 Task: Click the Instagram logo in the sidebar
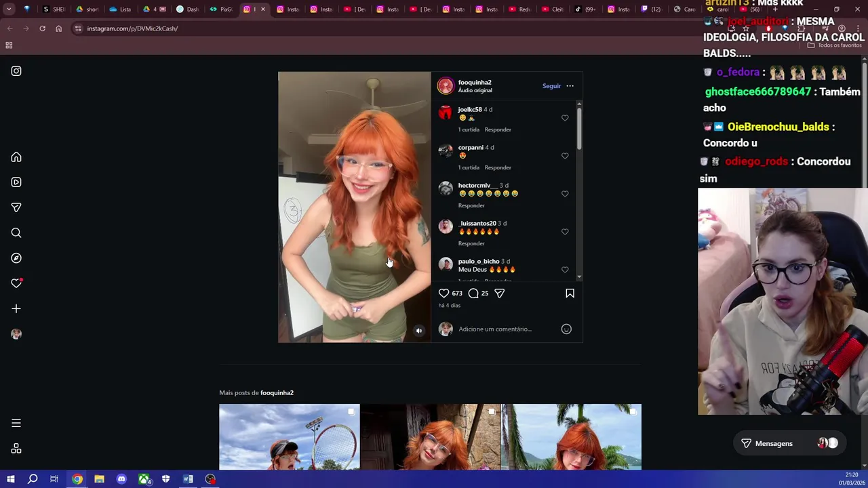tap(16, 71)
